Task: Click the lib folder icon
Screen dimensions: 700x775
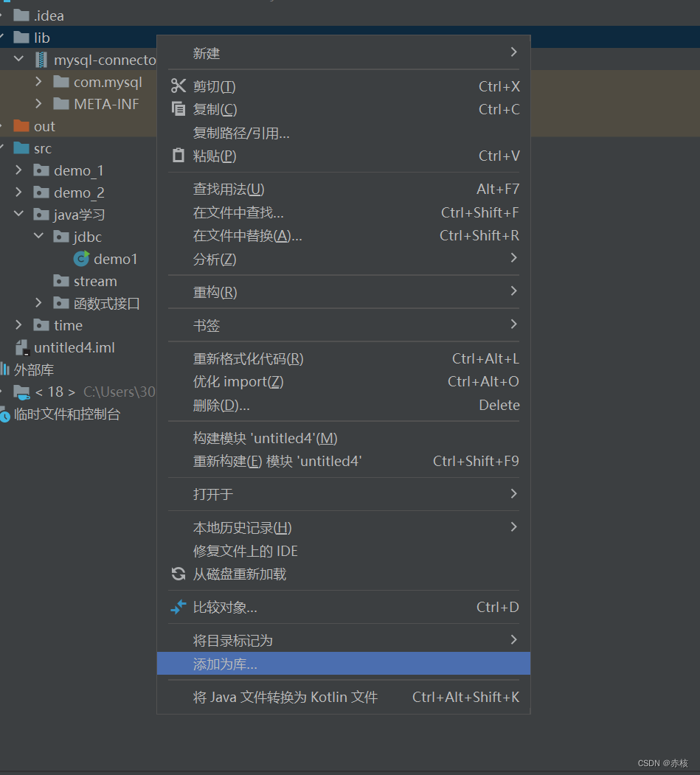Action: 21,38
